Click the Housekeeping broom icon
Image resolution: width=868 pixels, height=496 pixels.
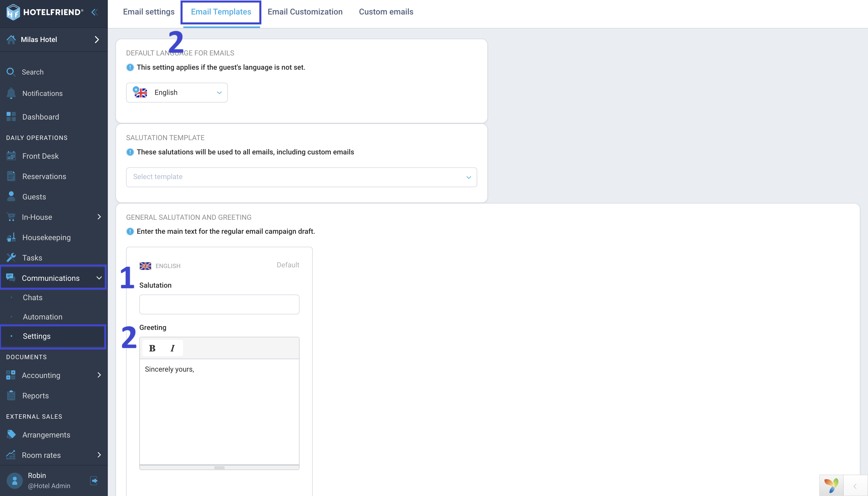click(x=11, y=237)
